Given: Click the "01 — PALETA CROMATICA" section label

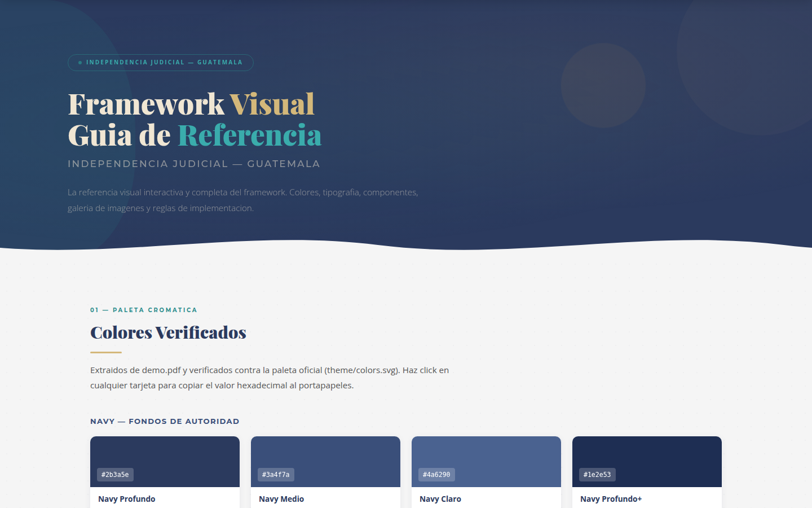Looking at the screenshot, I should [x=144, y=310].
